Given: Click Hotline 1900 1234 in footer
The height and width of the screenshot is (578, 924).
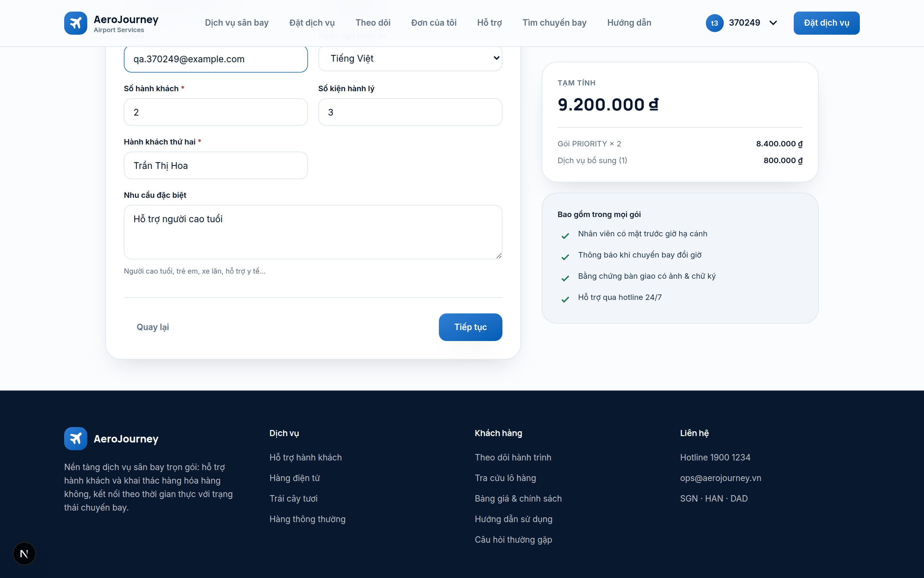Looking at the screenshot, I should click(x=715, y=457).
